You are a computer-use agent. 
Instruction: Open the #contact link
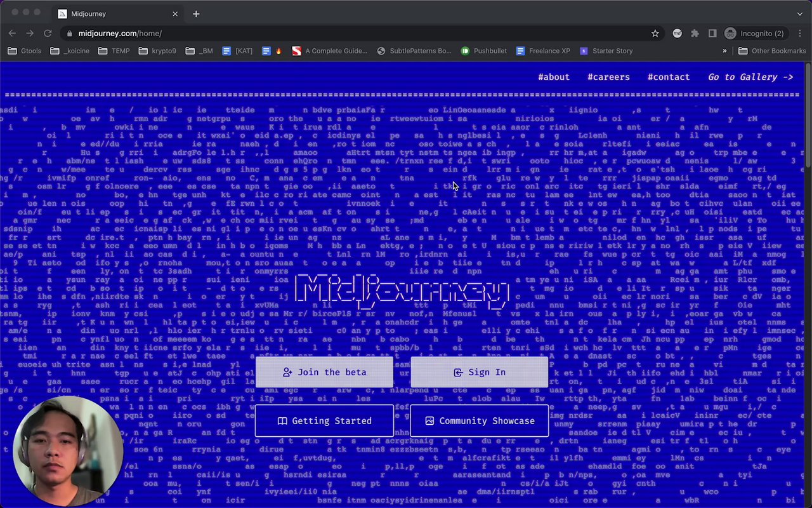[x=669, y=77]
